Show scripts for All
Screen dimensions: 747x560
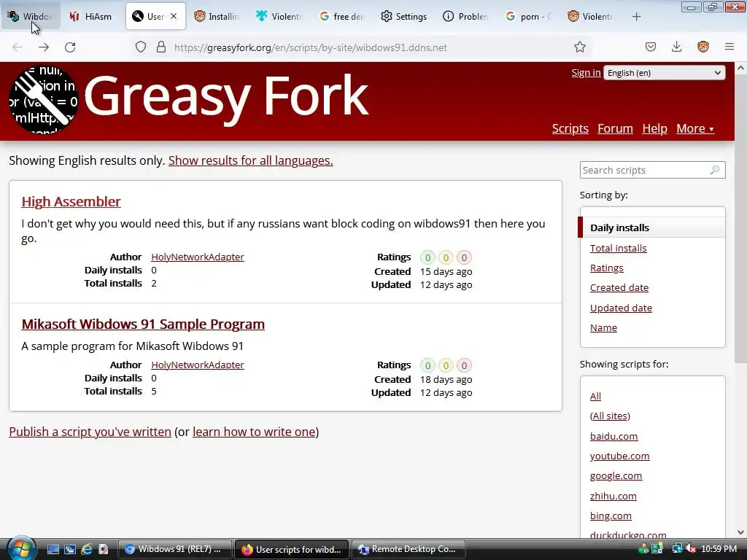(x=595, y=396)
